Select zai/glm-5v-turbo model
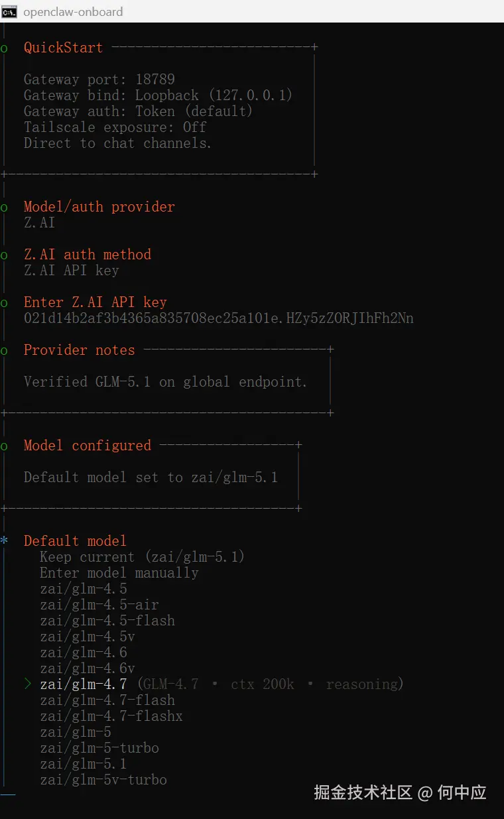Viewport: 504px width, 819px height. tap(103, 780)
